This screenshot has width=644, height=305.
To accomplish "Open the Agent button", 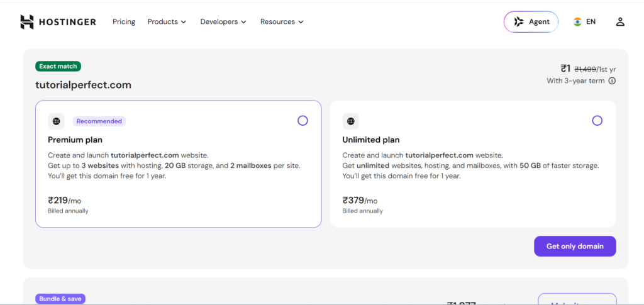I will coord(531,22).
